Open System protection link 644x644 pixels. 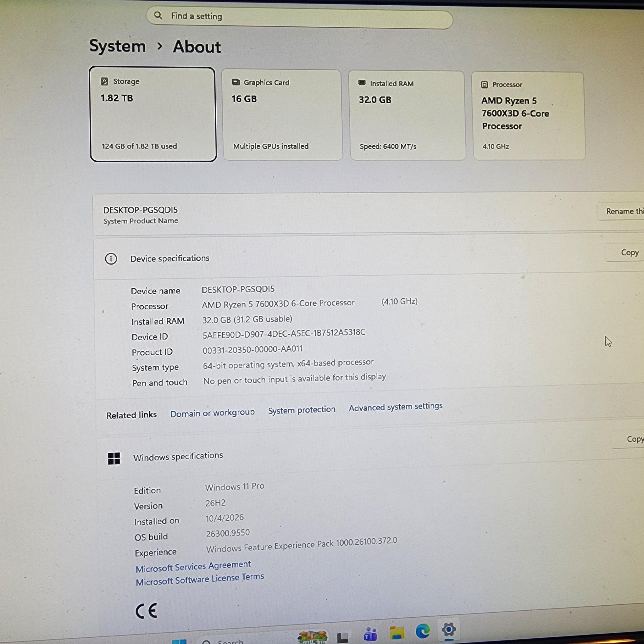[x=302, y=410]
